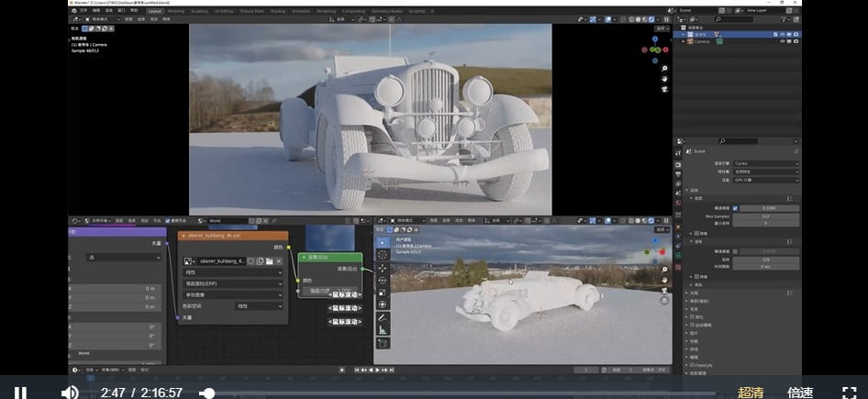
Task: Click the 倍速 playback speed button
Action: pos(800,393)
